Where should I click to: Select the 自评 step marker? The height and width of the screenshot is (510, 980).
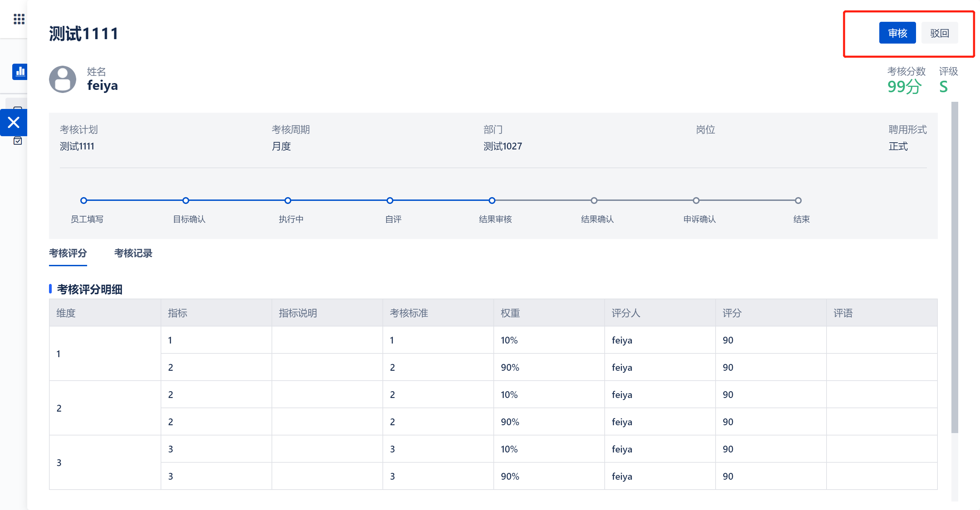pos(390,201)
